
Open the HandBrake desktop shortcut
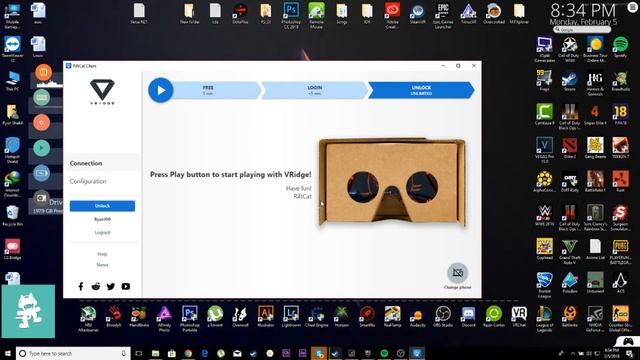pos(139,317)
